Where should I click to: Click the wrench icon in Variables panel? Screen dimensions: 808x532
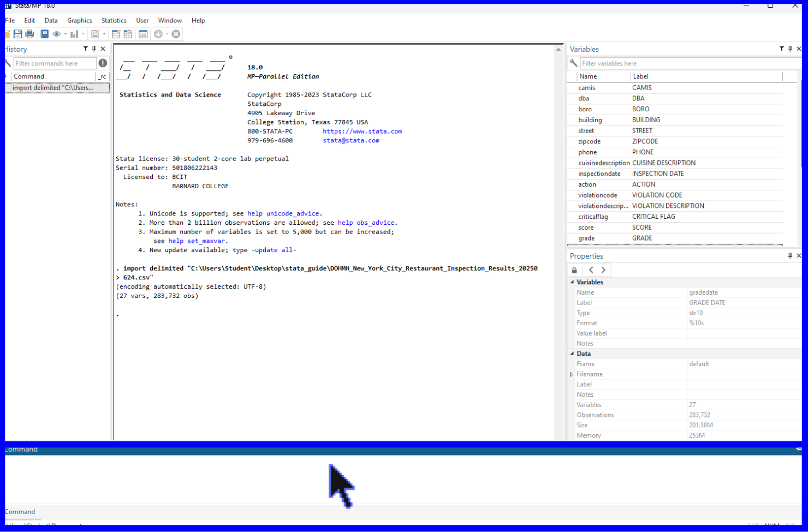[x=573, y=63]
